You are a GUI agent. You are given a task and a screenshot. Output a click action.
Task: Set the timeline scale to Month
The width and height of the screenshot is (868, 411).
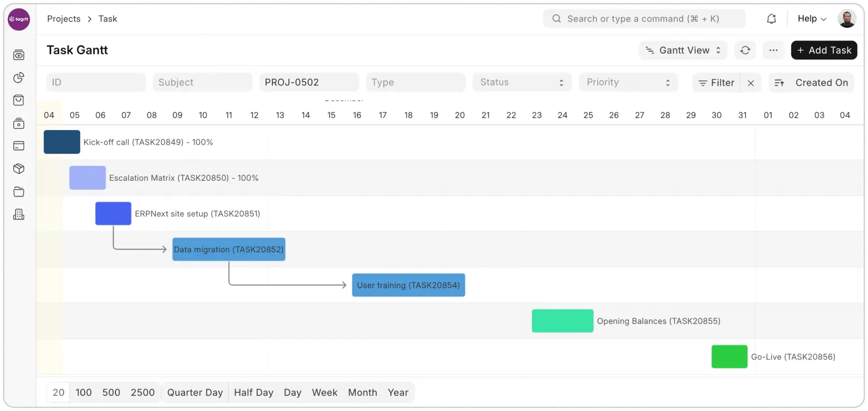coord(362,393)
